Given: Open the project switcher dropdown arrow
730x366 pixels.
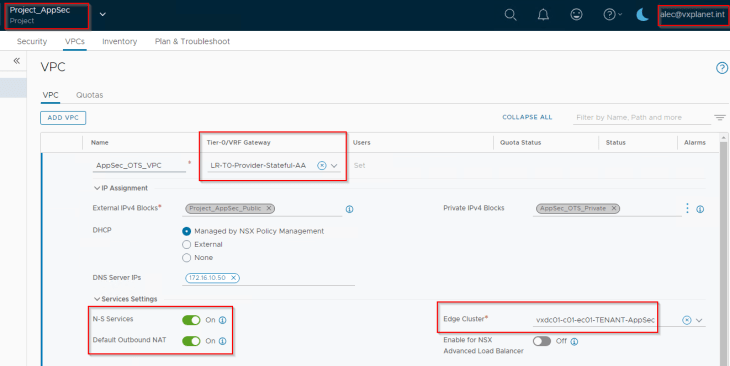Looking at the screenshot, I should (102, 14).
